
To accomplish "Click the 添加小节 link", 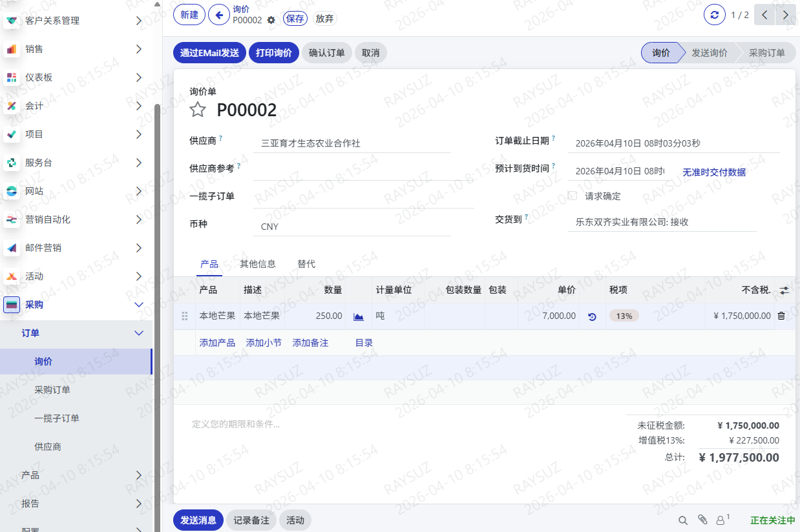I will (264, 343).
